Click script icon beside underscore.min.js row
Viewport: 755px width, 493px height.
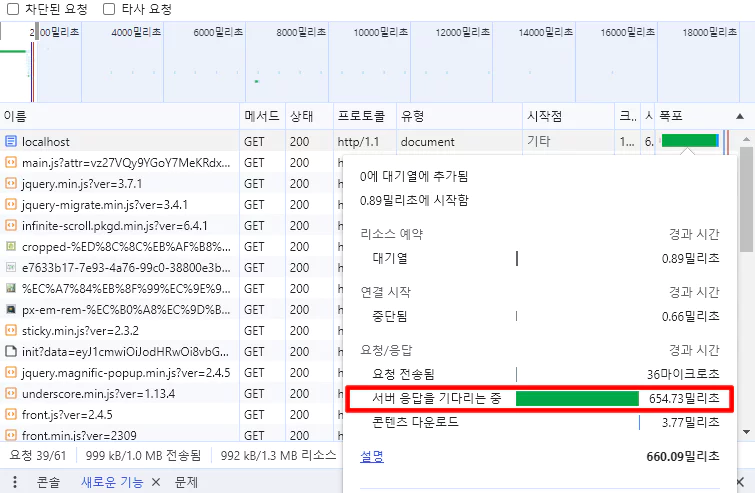[x=11, y=393]
